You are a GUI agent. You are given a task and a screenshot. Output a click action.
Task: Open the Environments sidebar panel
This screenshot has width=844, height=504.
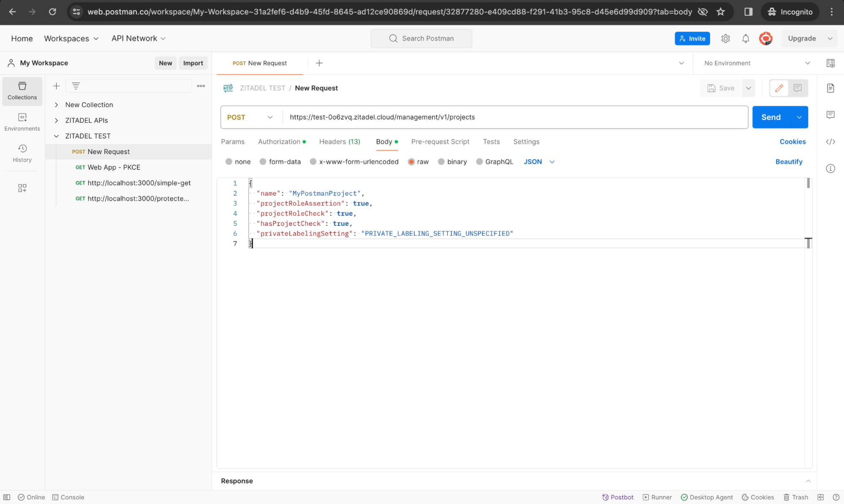22,122
